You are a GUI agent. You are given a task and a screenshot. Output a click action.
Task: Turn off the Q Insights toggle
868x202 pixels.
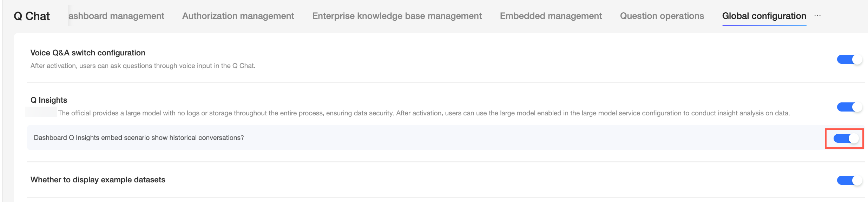849,107
